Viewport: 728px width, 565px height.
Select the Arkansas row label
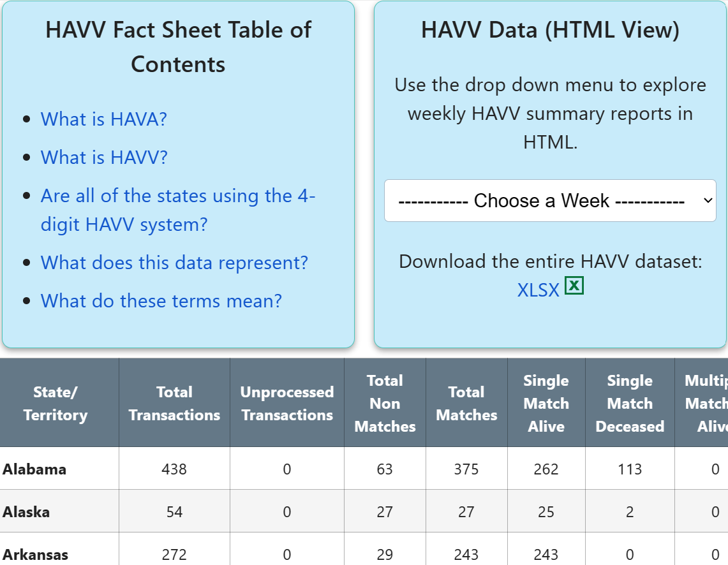coord(35,554)
